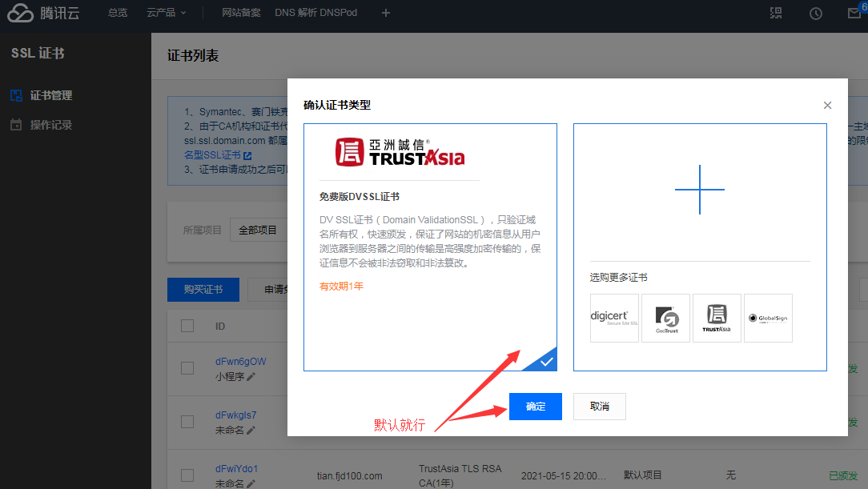Click the 购买证书 button

click(x=203, y=289)
